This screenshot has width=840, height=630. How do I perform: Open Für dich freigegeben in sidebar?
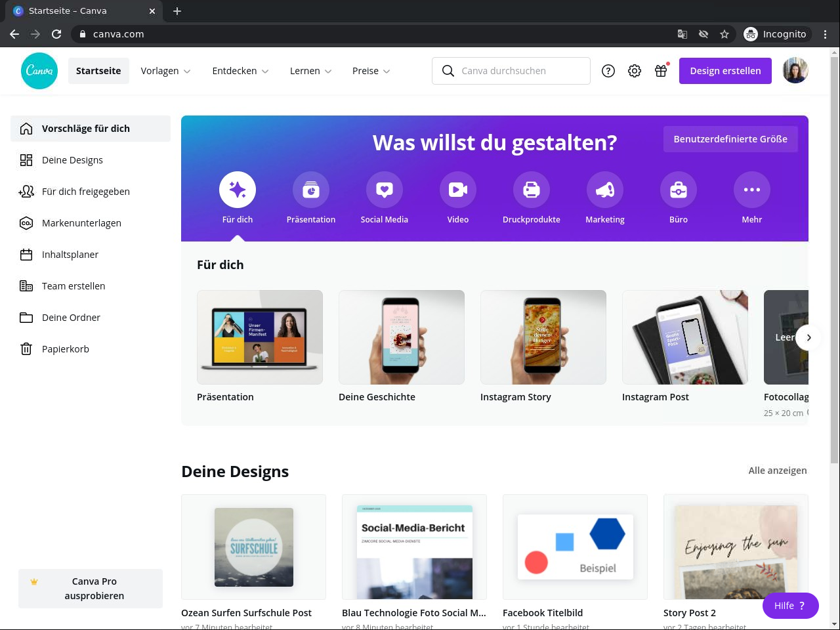91,192
